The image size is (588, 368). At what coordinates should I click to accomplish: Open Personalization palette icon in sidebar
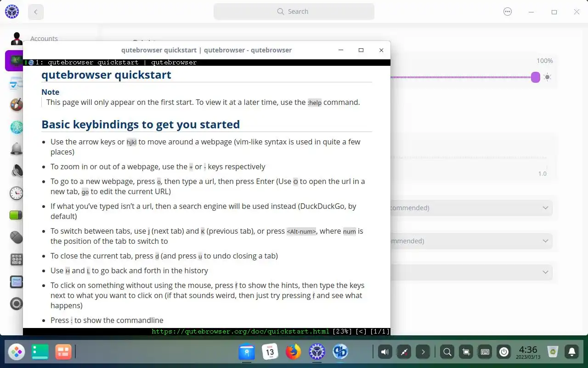click(x=17, y=105)
